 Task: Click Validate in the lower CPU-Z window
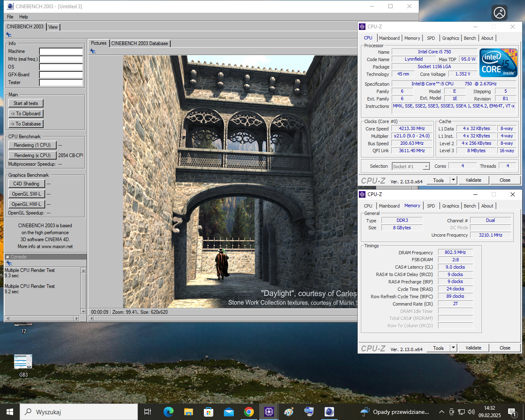(473, 348)
